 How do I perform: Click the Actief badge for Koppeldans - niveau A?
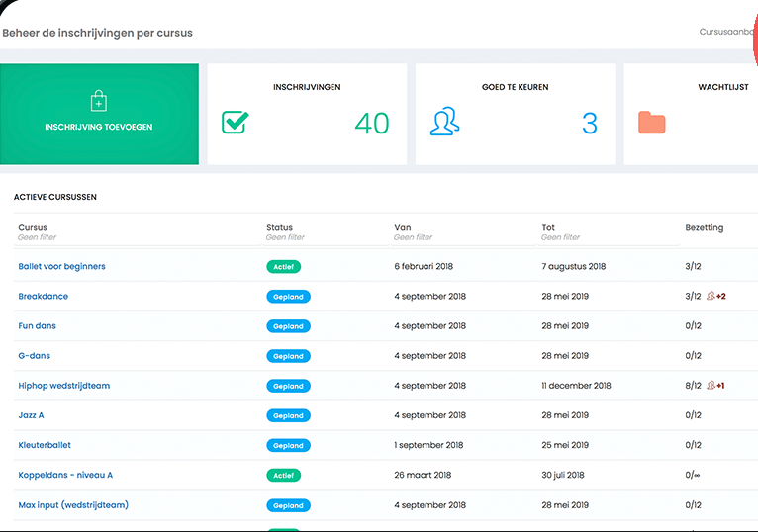[x=284, y=476]
